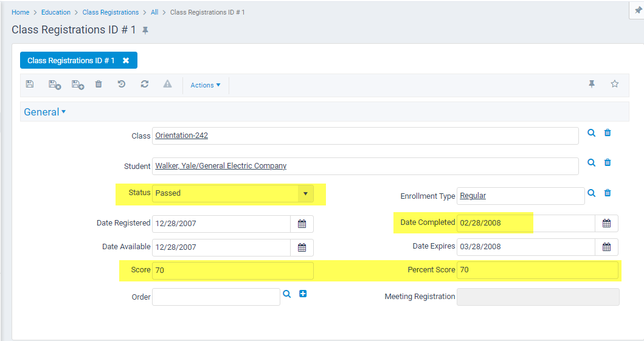Screen dimensions: 644x341
Task: Click the Date Completed input field
Action: pos(526,223)
